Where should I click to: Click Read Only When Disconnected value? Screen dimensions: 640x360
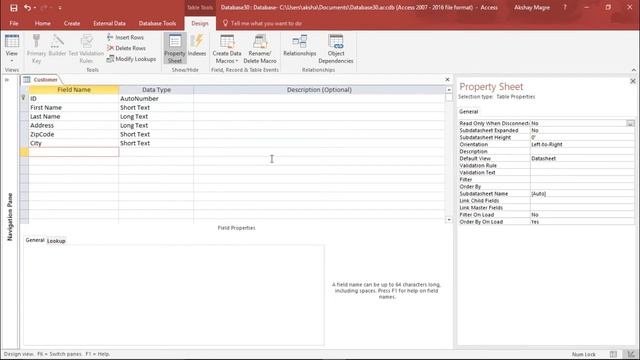(578, 123)
